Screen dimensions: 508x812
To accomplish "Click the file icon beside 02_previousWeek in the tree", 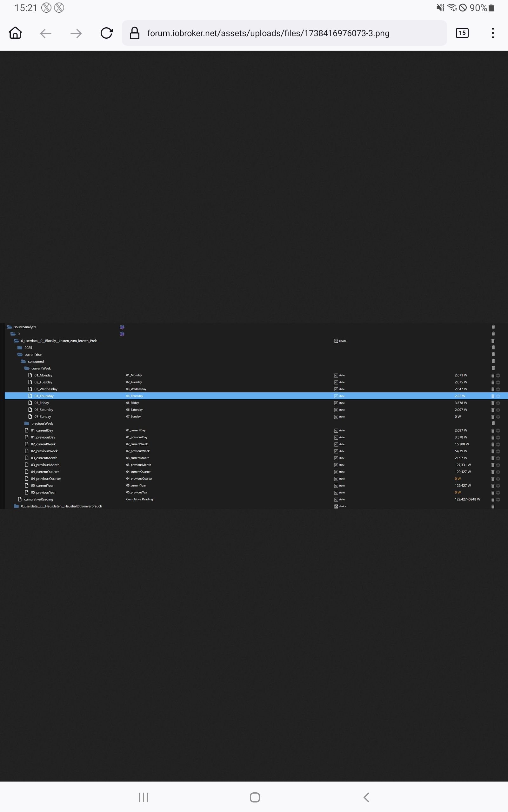I will 27,451.
